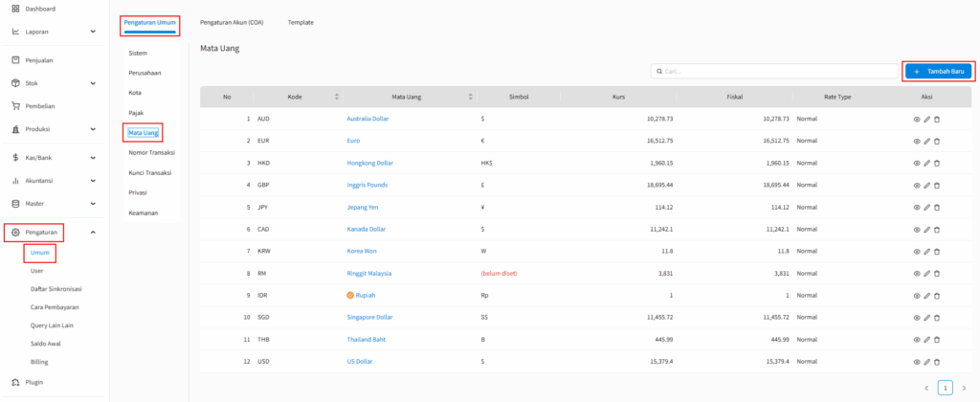Click the Tambah Baru button
980x402 pixels.
point(938,72)
